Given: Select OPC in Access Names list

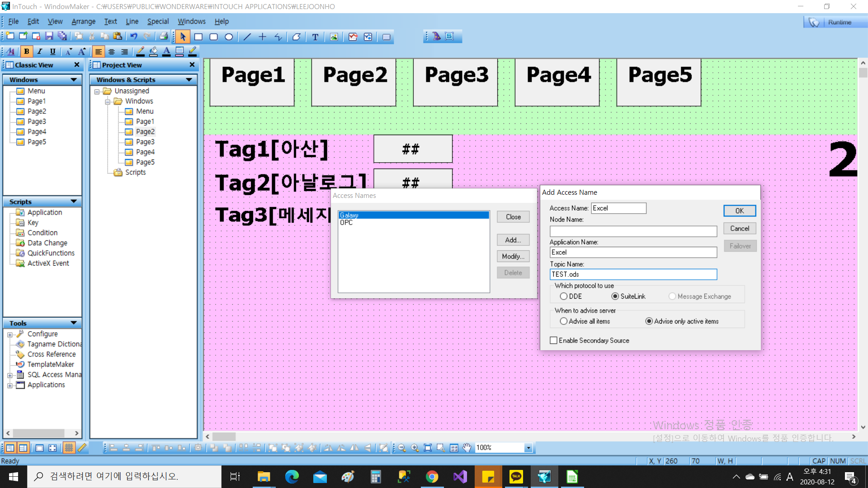Looking at the screenshot, I should coord(414,223).
